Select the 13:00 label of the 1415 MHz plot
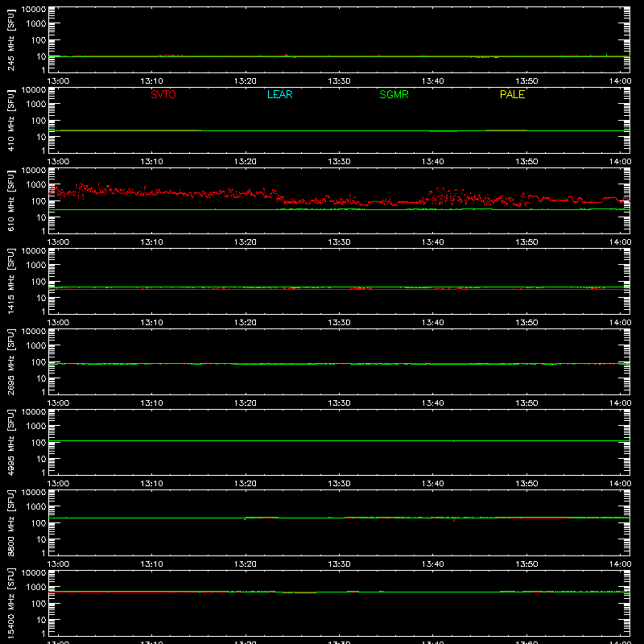 pyautogui.click(x=58, y=323)
